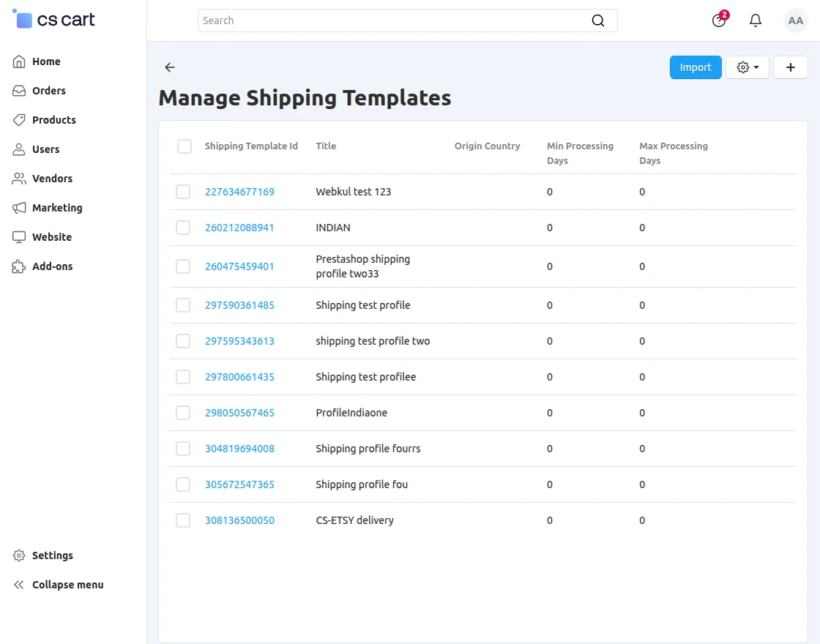
Task: Click the Orders inbox icon
Action: click(19, 91)
